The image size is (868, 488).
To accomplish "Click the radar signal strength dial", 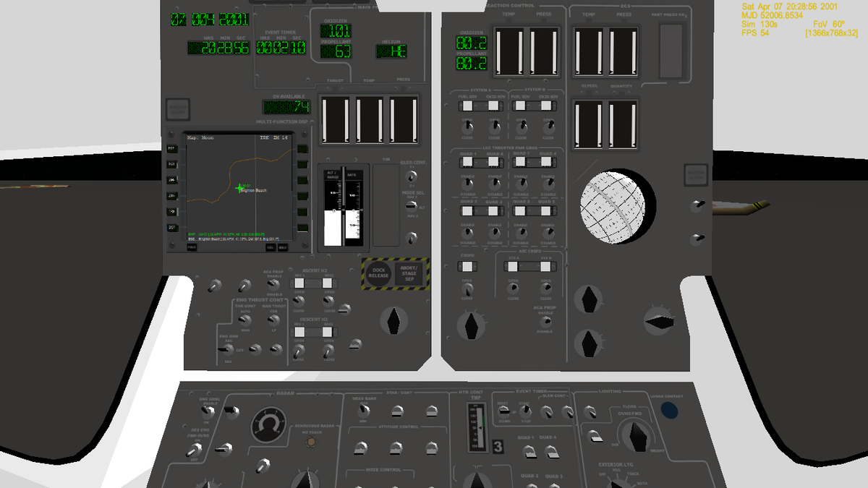I will click(x=269, y=425).
